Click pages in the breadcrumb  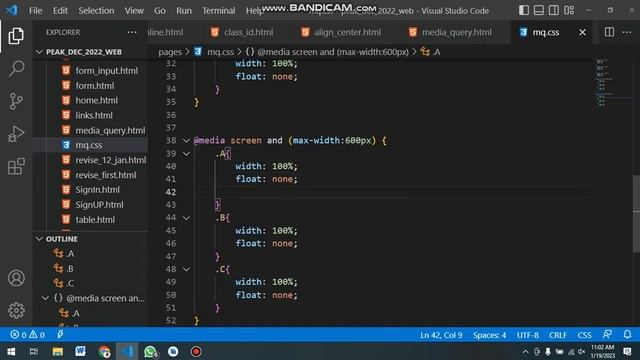170,52
